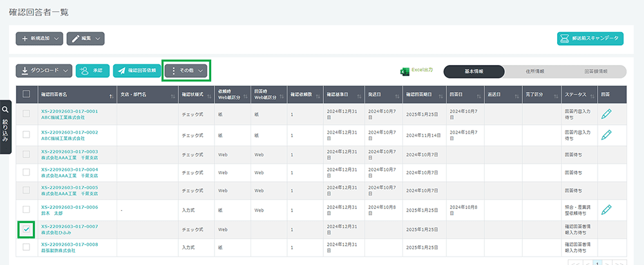The width and height of the screenshot is (644, 265).
Task: Open link XS-22092603-017-0003 株式会社AAA工業
Action: [70, 154]
